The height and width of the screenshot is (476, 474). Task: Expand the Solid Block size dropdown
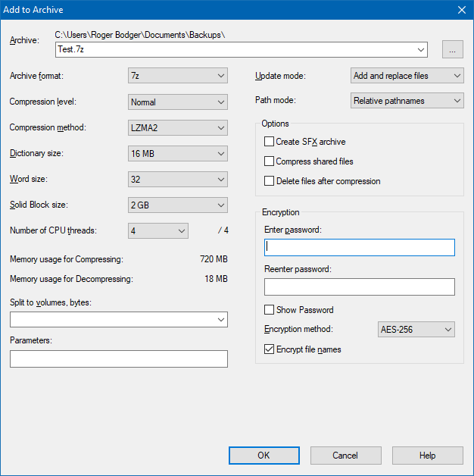coord(178,205)
